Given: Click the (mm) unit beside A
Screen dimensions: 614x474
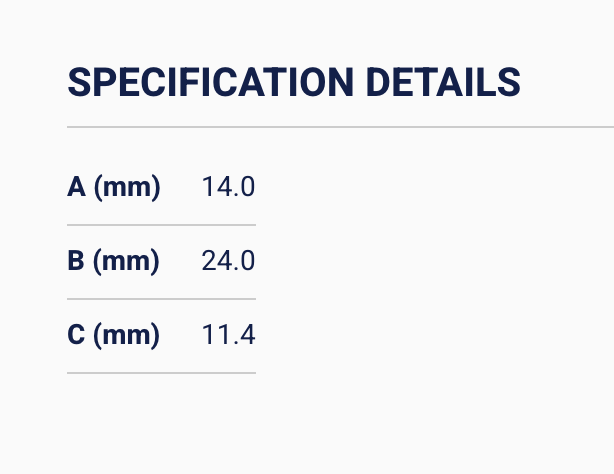Looking at the screenshot, I should 127,187.
